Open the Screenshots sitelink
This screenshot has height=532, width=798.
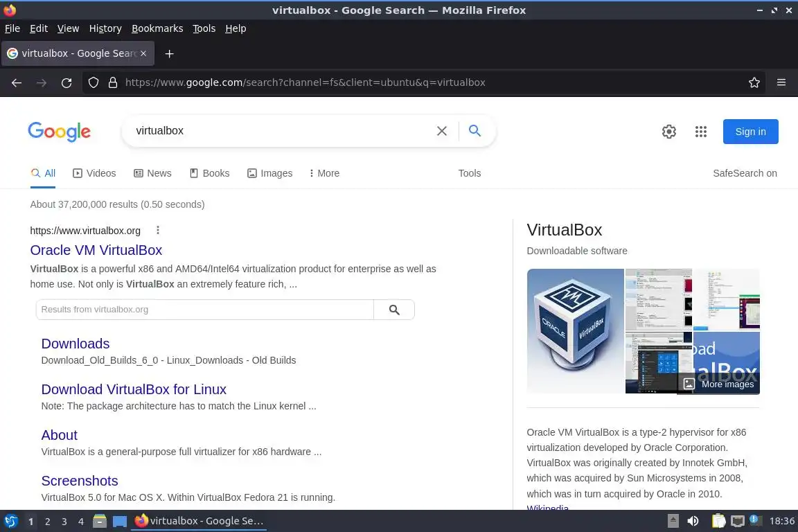click(80, 481)
